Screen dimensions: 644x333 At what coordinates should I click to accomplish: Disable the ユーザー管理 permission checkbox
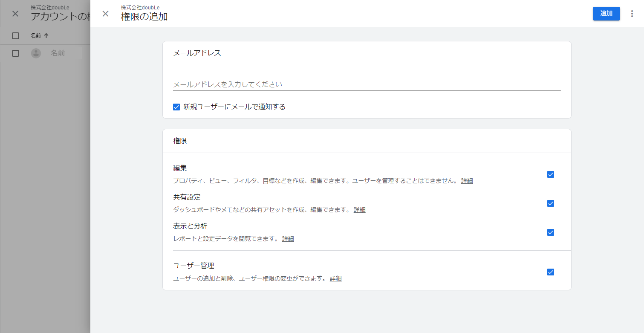550,272
